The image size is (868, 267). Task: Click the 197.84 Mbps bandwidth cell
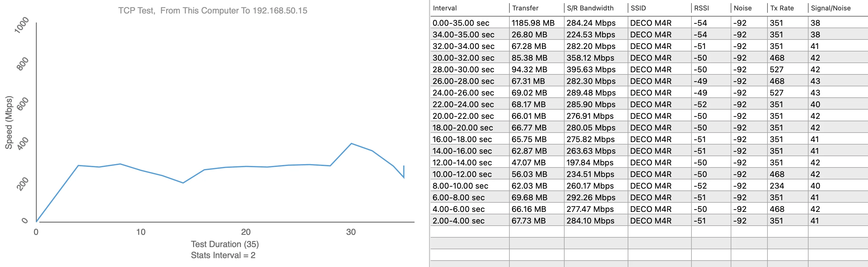pos(590,163)
